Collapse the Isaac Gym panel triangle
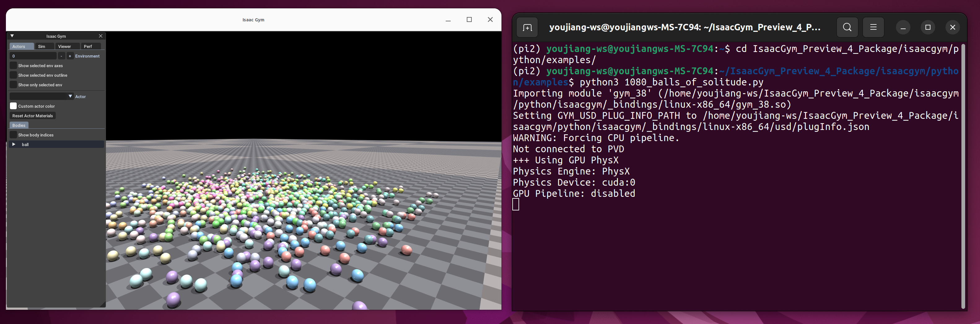The width and height of the screenshot is (980, 324). coord(12,36)
